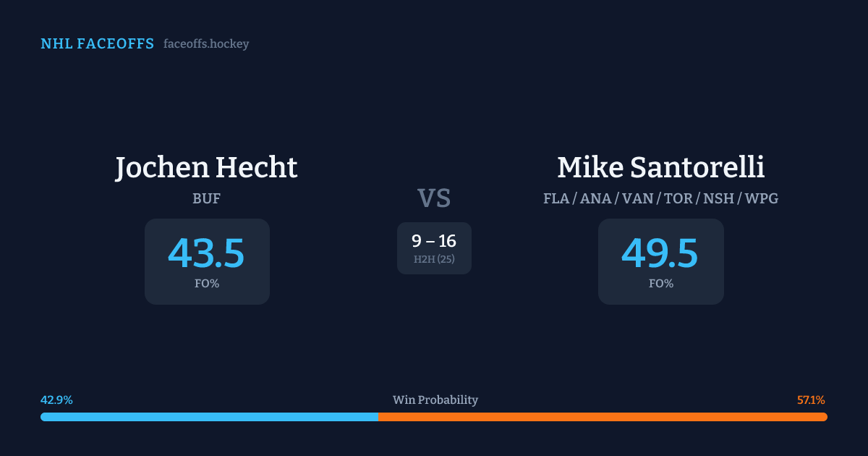Click the H2H (25) label
The width and height of the screenshot is (868, 456).
tap(434, 259)
